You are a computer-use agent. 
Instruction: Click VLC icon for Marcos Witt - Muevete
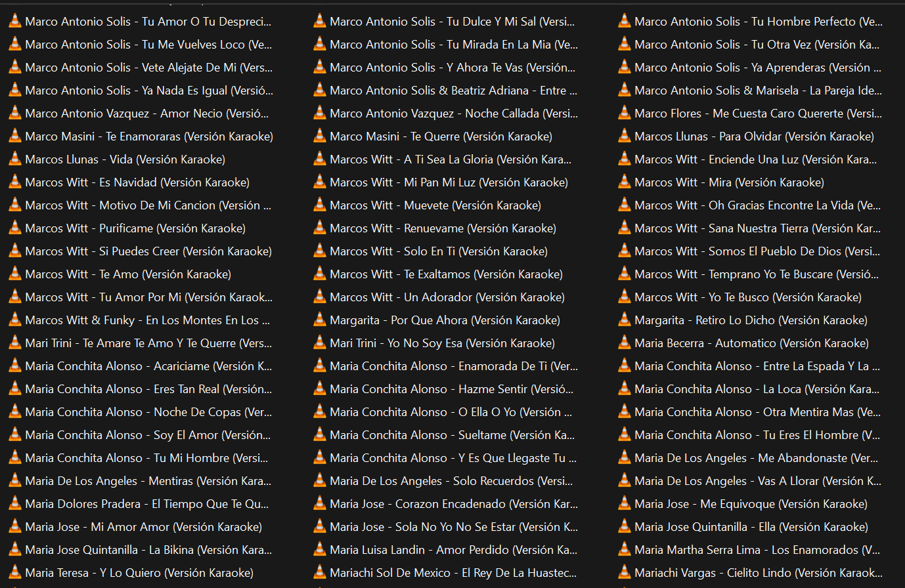click(319, 205)
